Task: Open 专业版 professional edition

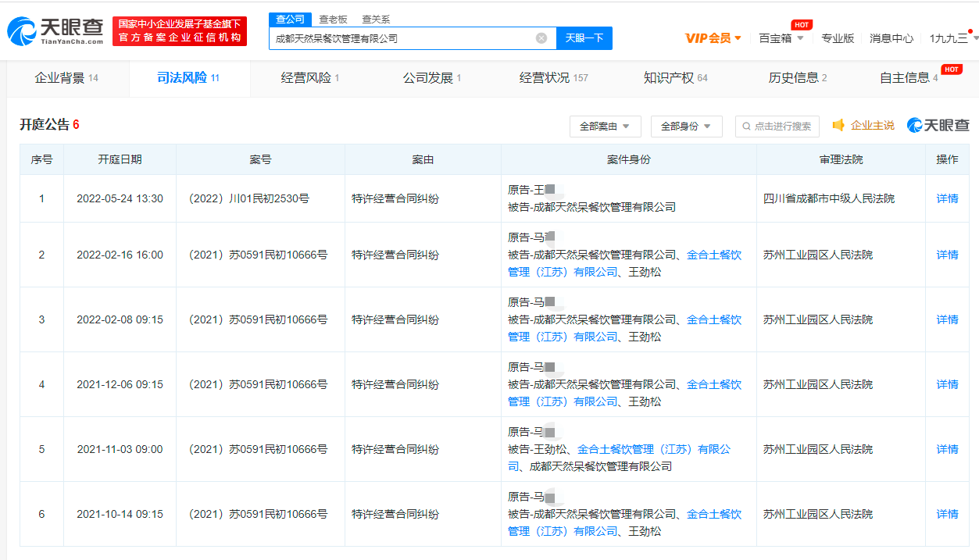Action: 838,37
